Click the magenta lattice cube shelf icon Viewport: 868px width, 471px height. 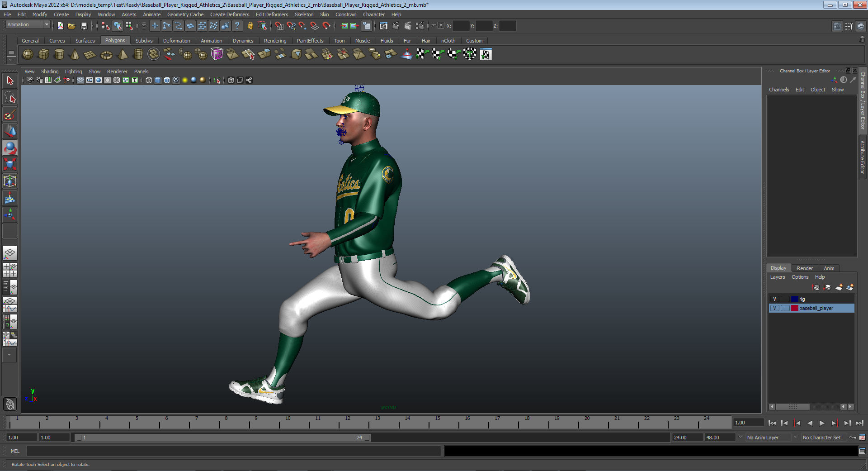click(217, 54)
